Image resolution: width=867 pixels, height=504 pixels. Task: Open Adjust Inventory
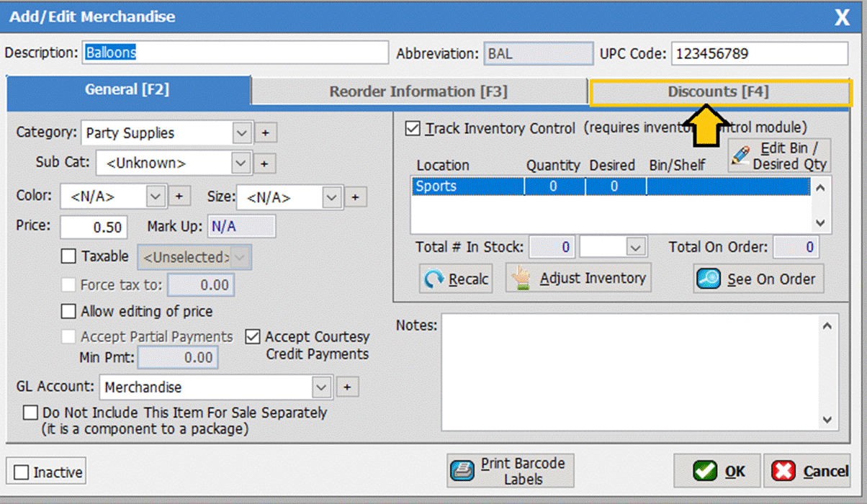[578, 278]
